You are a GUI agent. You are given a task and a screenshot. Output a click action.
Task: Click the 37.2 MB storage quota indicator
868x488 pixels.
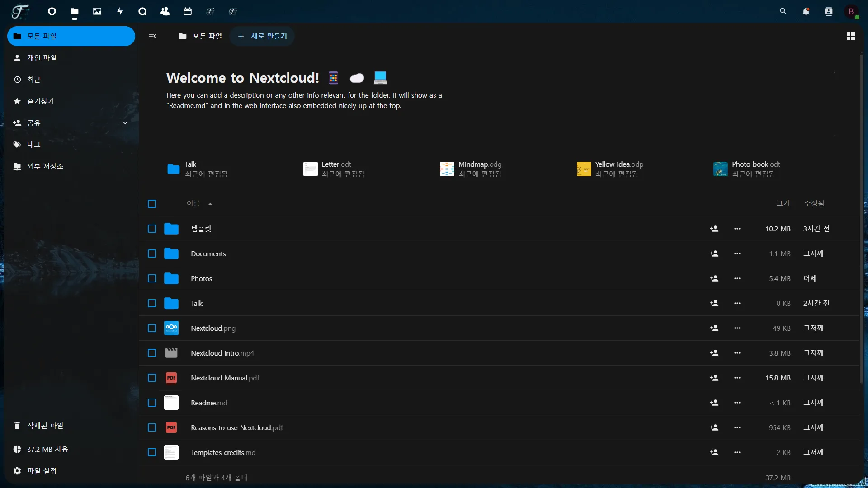47,449
